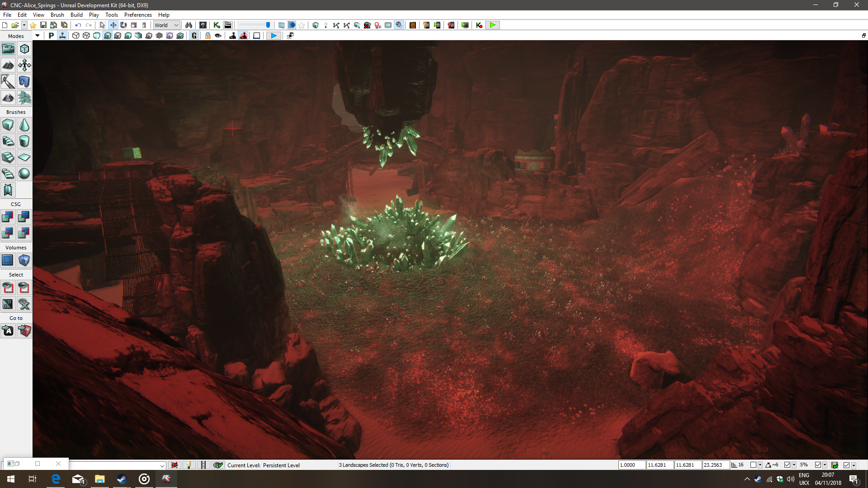Viewport: 868px width, 488px height.
Task: Click the P perspective viewport button
Action: 51,36
